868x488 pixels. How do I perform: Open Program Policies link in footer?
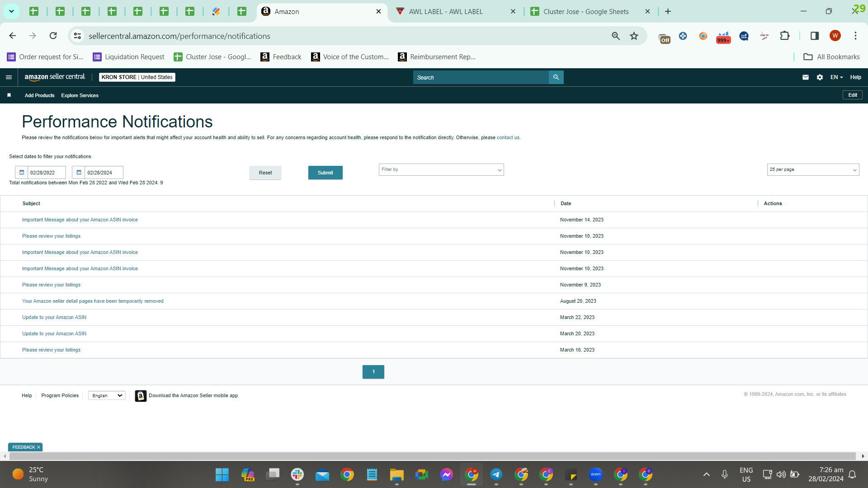pyautogui.click(x=60, y=396)
